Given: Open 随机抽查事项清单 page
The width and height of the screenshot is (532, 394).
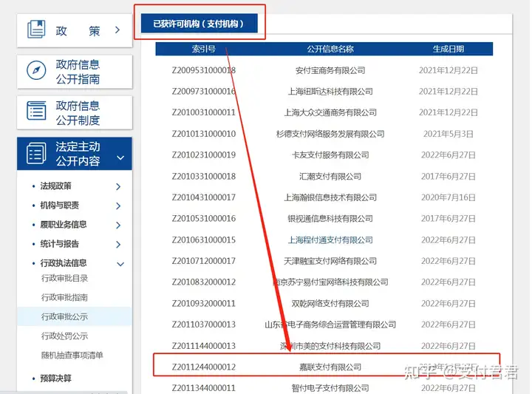Looking at the screenshot, I should click(x=72, y=356).
